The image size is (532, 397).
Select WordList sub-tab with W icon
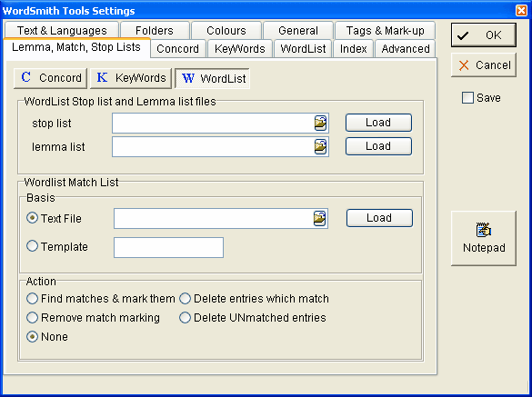[x=213, y=78]
